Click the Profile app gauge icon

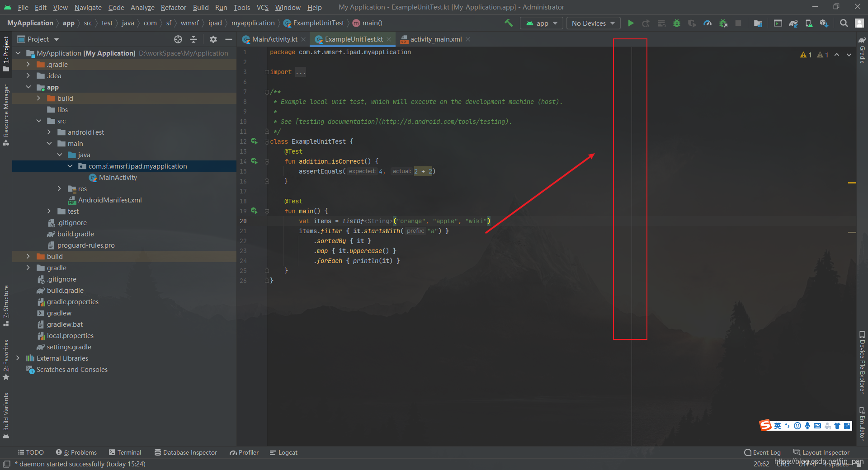[x=708, y=23]
